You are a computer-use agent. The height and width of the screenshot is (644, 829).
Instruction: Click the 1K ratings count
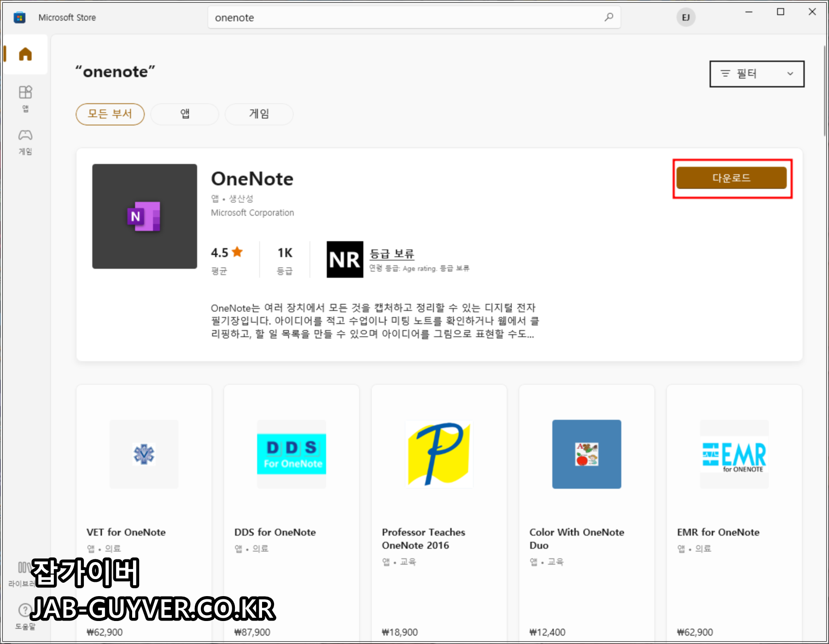(285, 253)
